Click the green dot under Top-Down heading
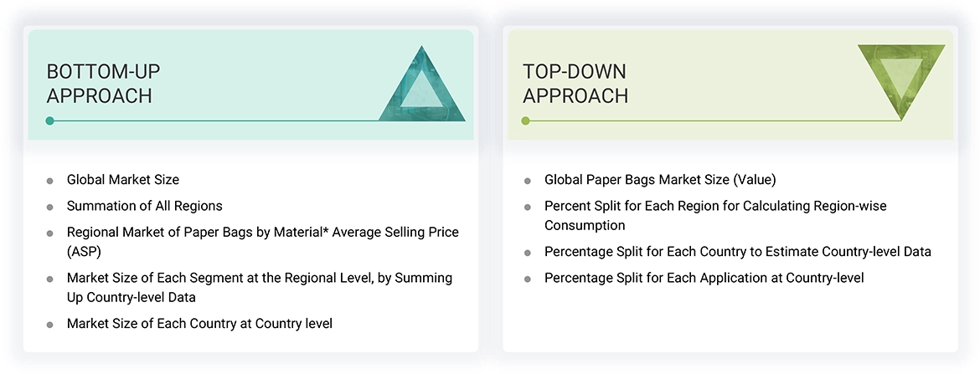The width and height of the screenshot is (980, 374). coord(526,120)
